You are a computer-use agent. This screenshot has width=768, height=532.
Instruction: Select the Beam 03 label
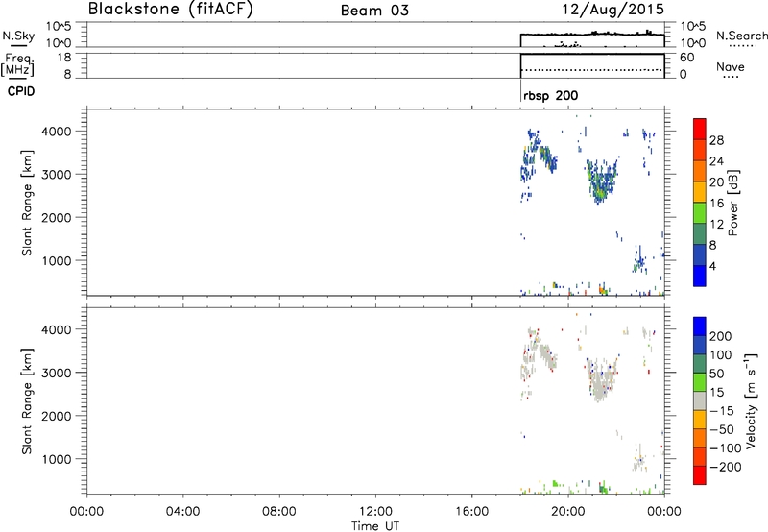click(374, 11)
